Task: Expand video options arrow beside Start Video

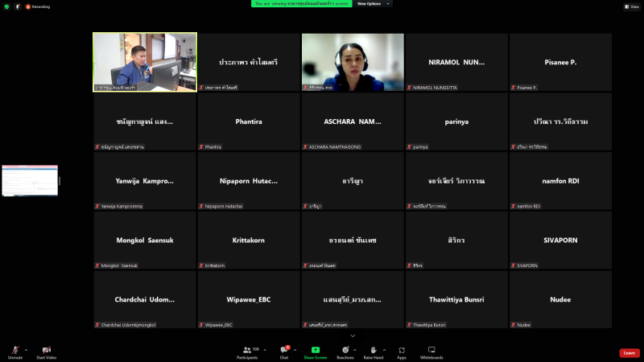Action: [60, 350]
